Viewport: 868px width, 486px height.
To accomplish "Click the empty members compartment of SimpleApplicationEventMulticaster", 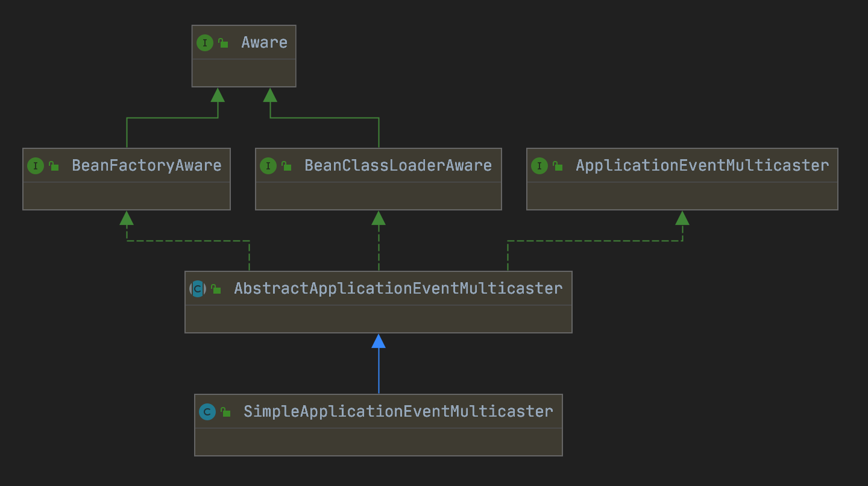I will (379, 441).
